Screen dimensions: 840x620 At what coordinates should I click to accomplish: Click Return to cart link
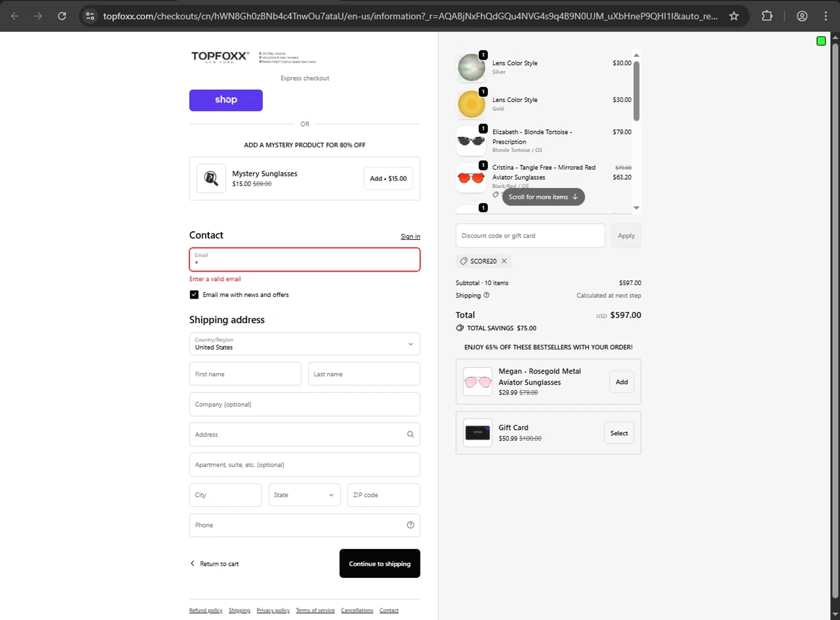coord(214,564)
